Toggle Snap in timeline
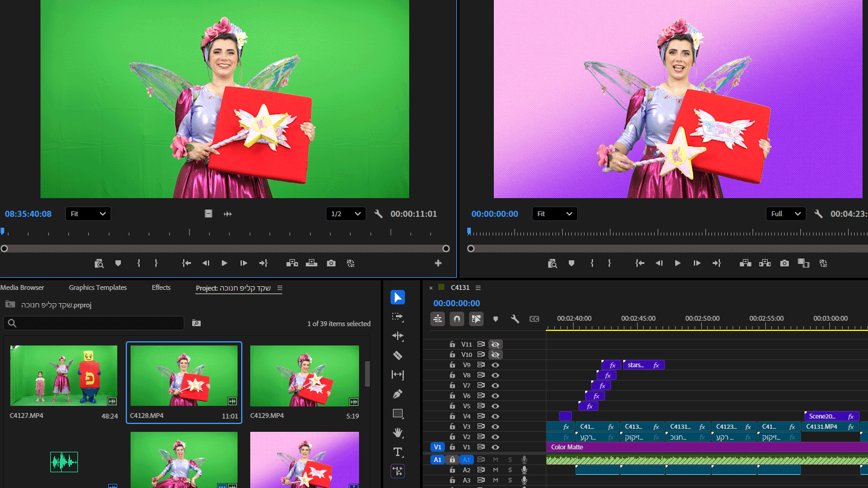This screenshot has width=868, height=488. pos(457,319)
